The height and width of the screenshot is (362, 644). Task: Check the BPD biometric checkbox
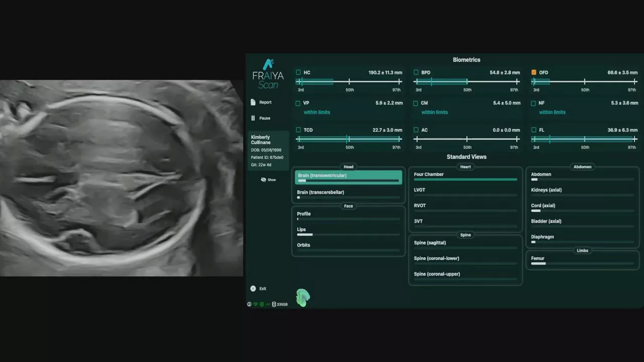coord(416,72)
